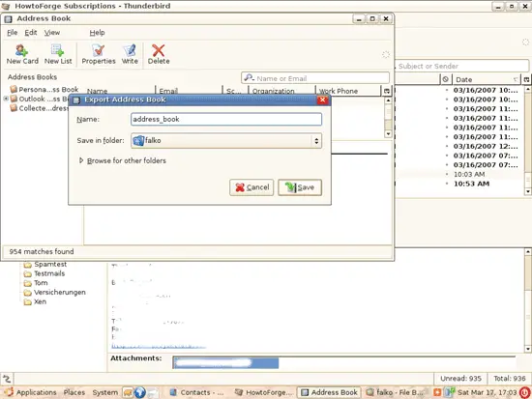Open the Help menu in Address Book

pos(97,33)
